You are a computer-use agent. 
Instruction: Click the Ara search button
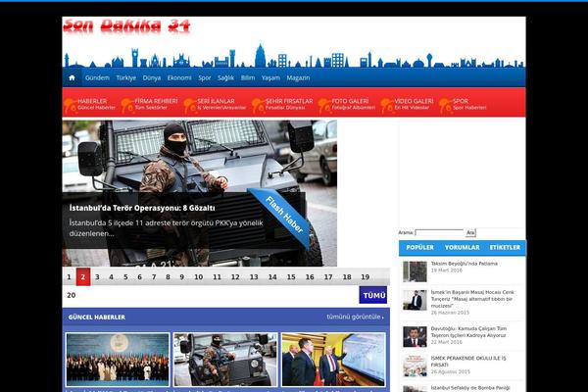tap(470, 232)
